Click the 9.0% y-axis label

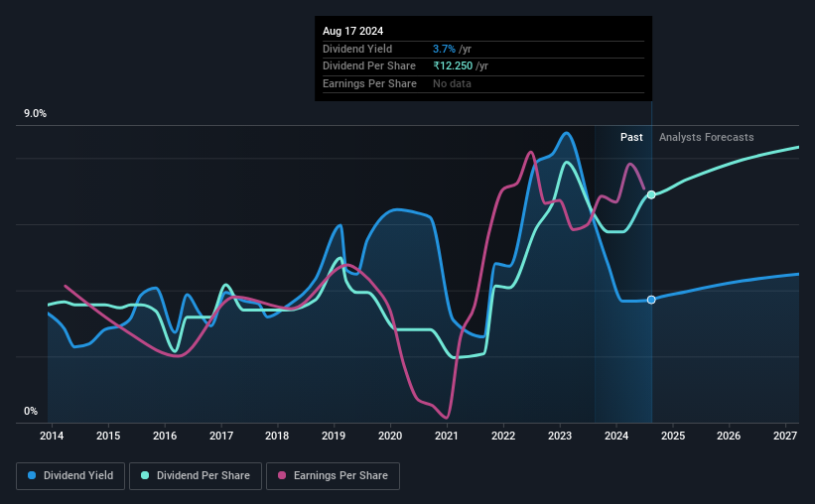[x=35, y=114]
